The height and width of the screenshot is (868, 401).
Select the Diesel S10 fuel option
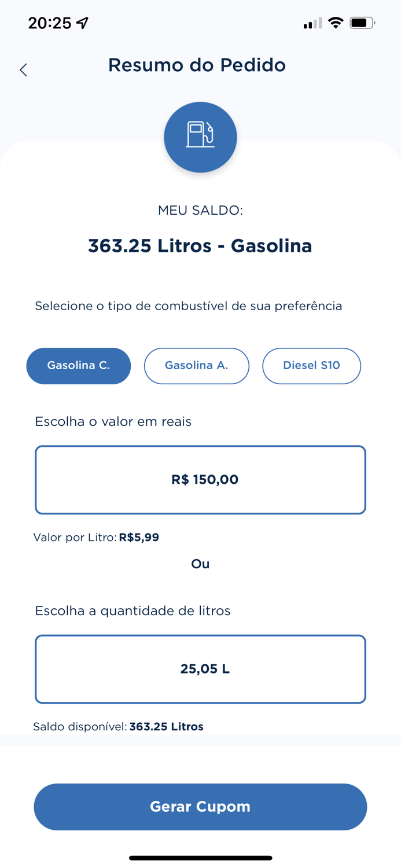pos(311,366)
